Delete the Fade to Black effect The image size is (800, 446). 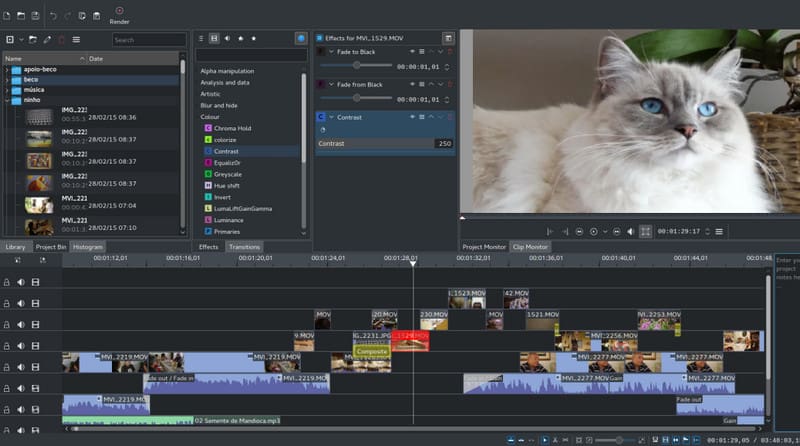[450, 52]
